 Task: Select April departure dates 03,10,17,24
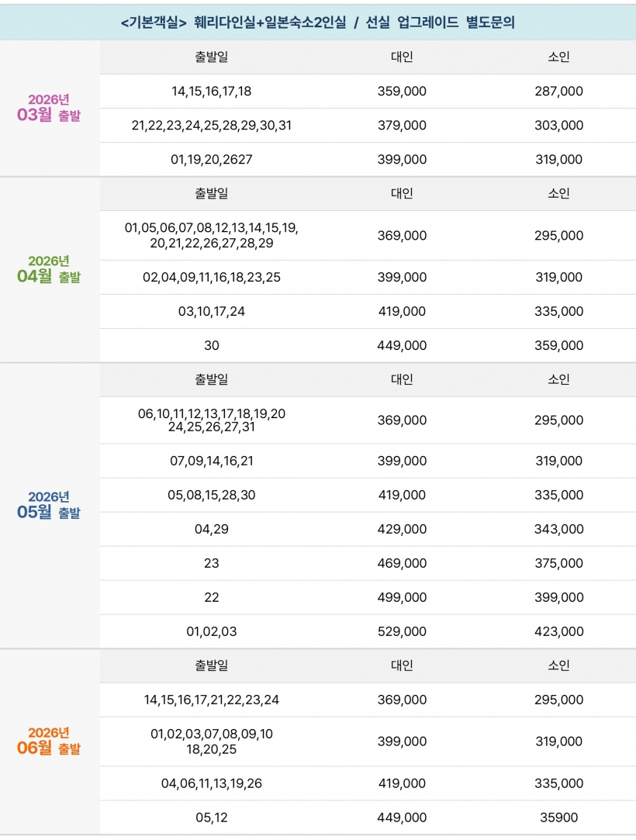[212, 312]
